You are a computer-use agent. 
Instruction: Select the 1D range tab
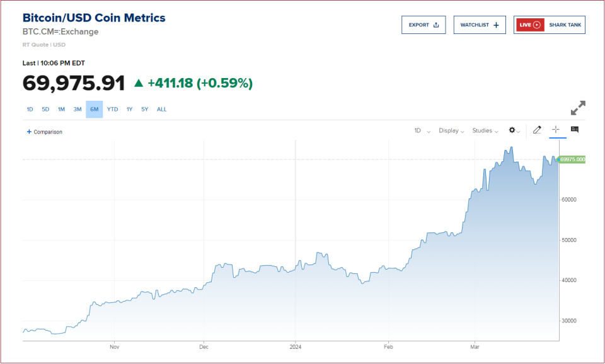coord(30,110)
